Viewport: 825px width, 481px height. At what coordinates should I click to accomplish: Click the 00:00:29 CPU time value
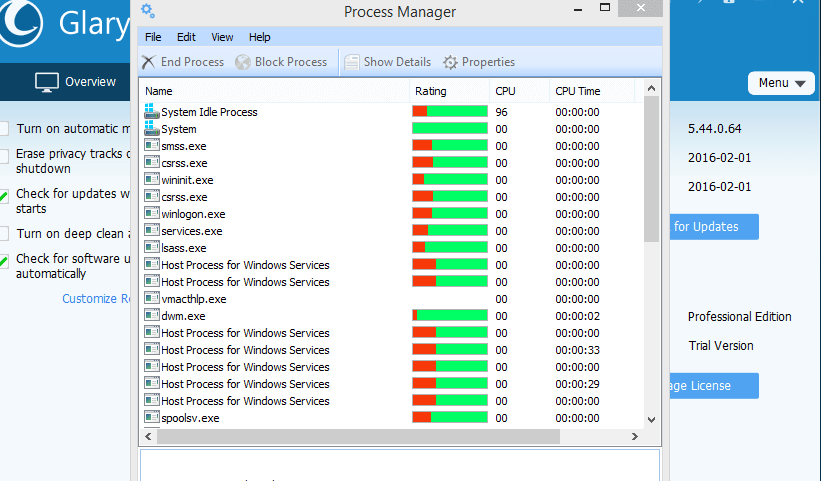[577, 384]
